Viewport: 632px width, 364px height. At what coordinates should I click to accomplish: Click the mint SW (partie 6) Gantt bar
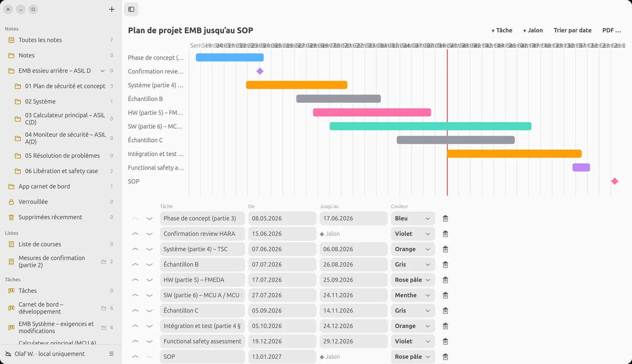(x=430, y=126)
